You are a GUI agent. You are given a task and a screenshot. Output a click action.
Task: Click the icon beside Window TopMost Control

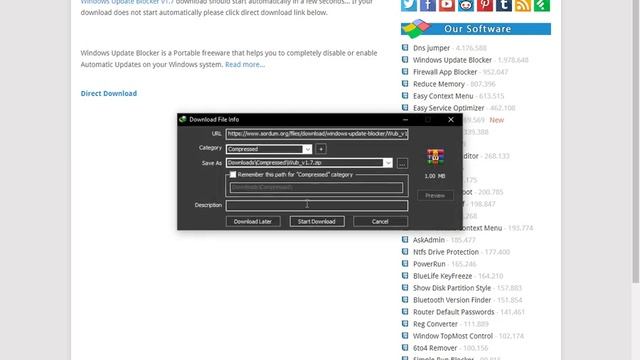[x=405, y=336]
